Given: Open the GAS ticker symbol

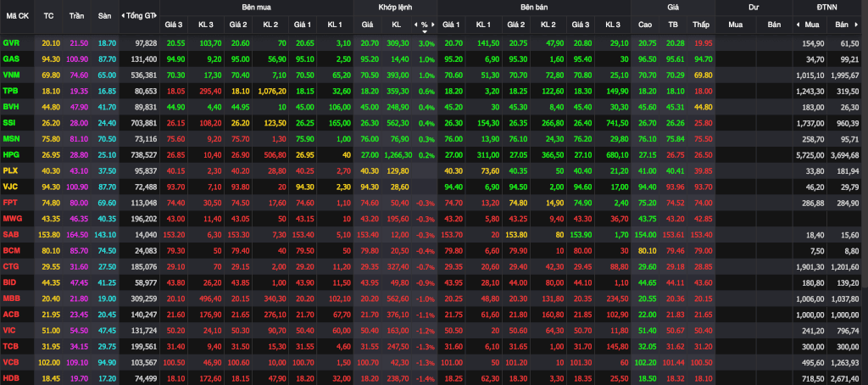Looking at the screenshot, I should (10, 59).
